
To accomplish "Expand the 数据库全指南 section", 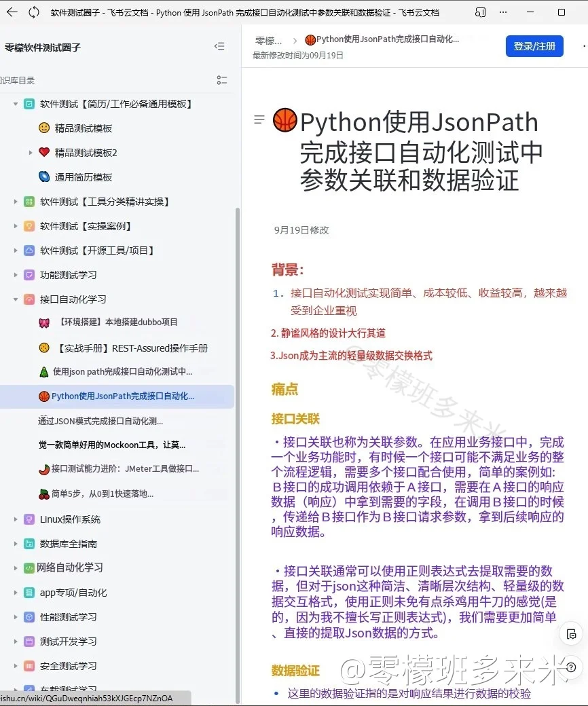I will (15, 543).
